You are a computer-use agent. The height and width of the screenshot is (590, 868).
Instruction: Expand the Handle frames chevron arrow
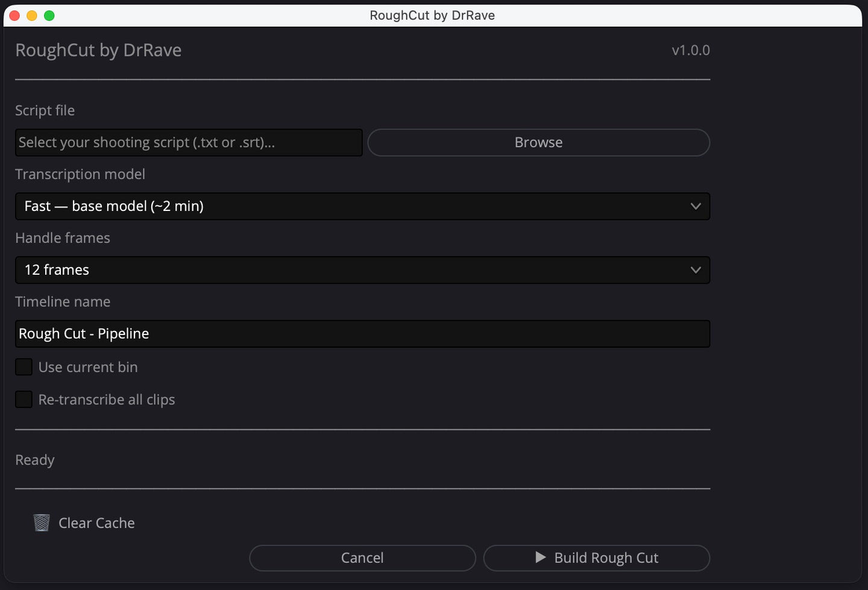tap(696, 270)
